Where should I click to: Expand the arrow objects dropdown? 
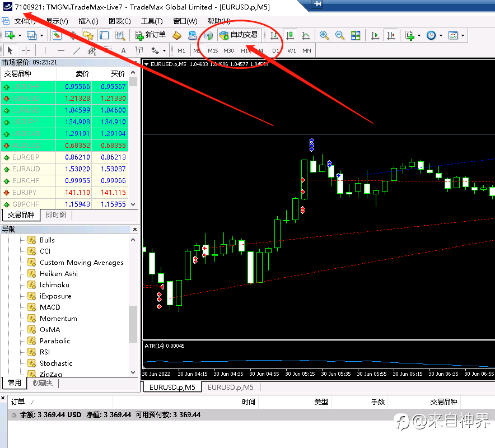[164, 50]
